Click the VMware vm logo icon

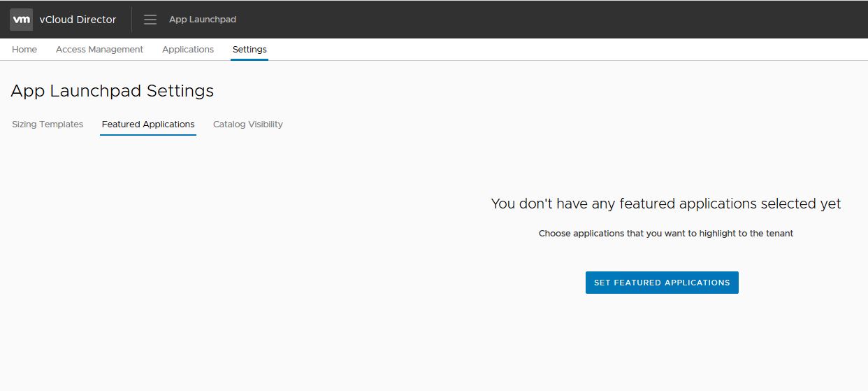(21, 20)
